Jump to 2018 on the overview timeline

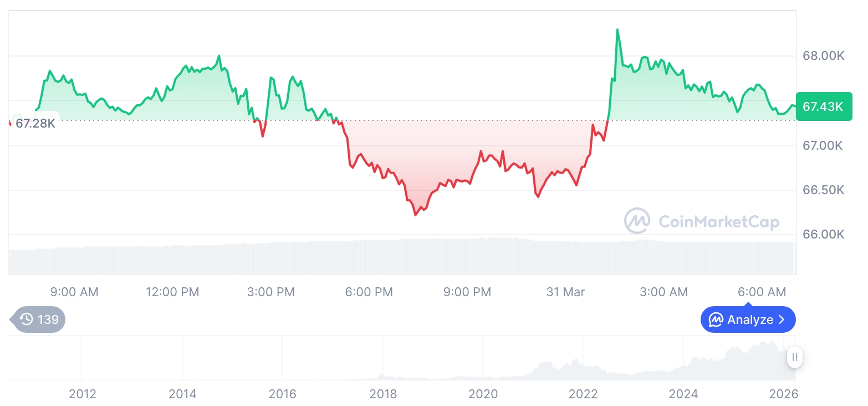(x=383, y=394)
